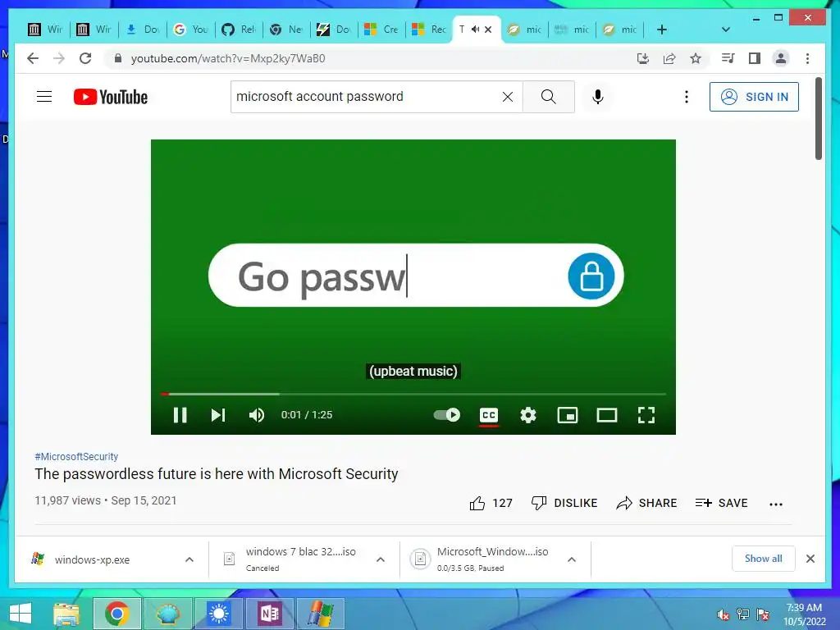This screenshot has height=630, width=840.
Task: Save the video to a playlist
Action: tap(721, 503)
